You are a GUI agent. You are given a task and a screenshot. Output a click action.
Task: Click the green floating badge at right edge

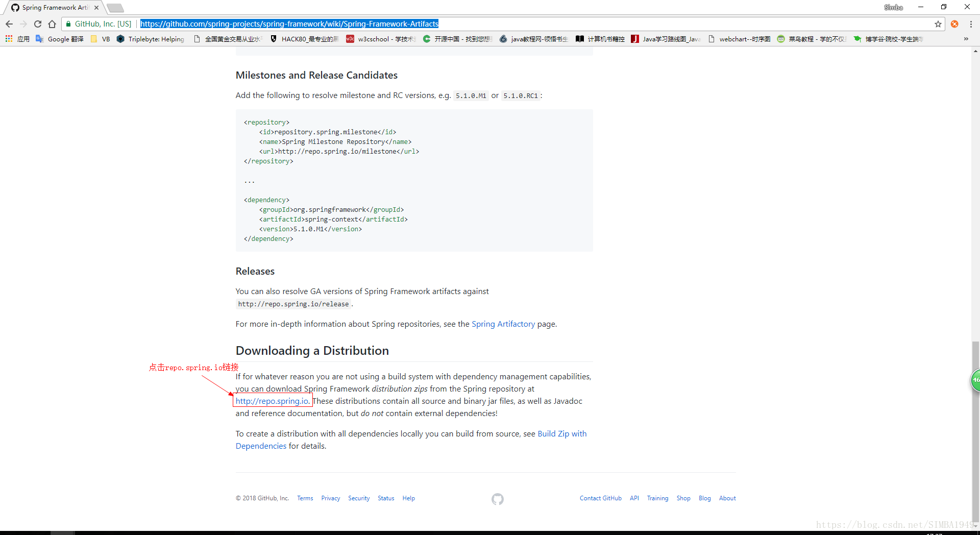[975, 380]
